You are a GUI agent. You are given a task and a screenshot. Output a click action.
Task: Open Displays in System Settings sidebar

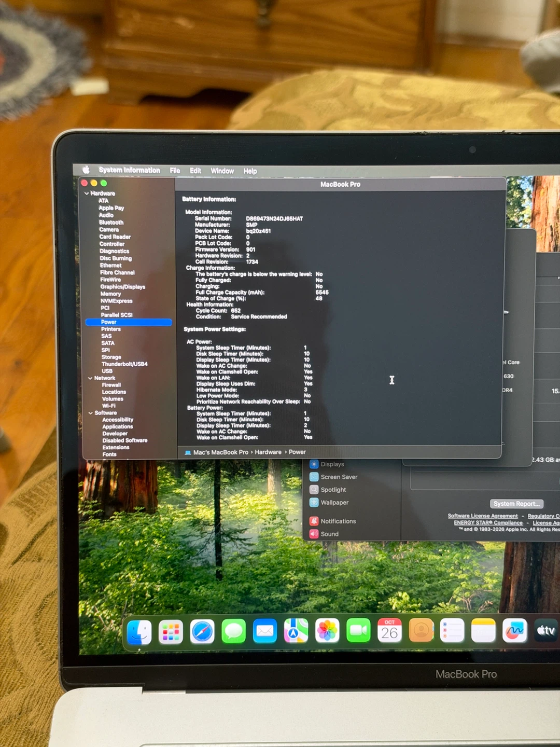[327, 464]
